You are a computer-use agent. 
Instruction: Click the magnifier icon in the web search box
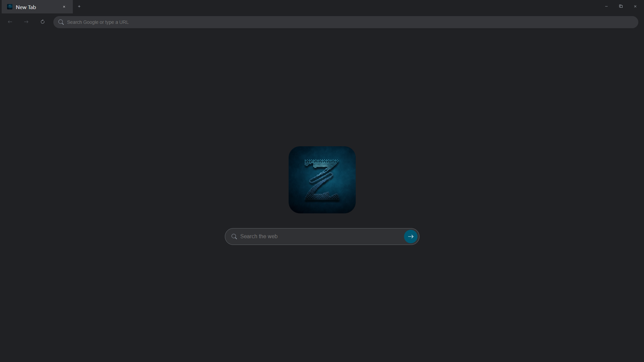pyautogui.click(x=234, y=237)
